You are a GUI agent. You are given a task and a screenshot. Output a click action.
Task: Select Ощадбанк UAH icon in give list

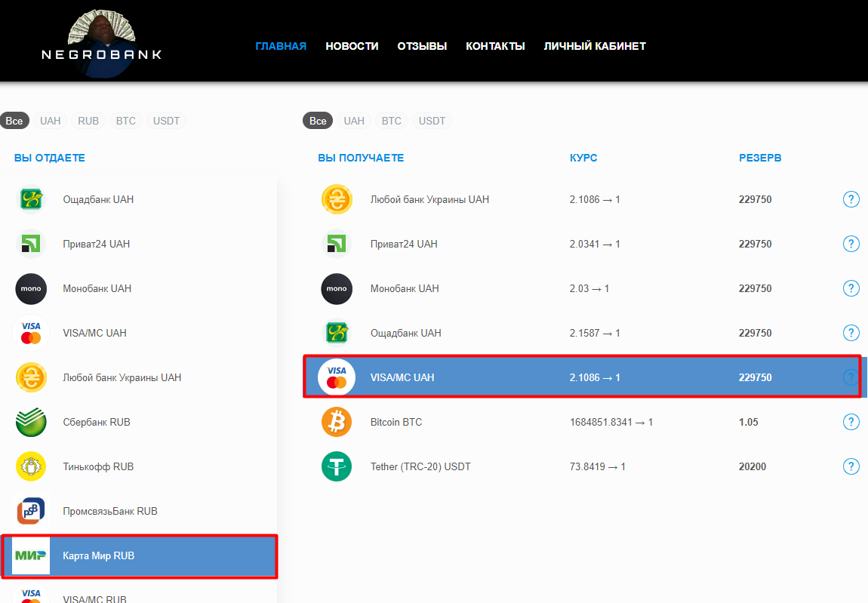tap(31, 199)
